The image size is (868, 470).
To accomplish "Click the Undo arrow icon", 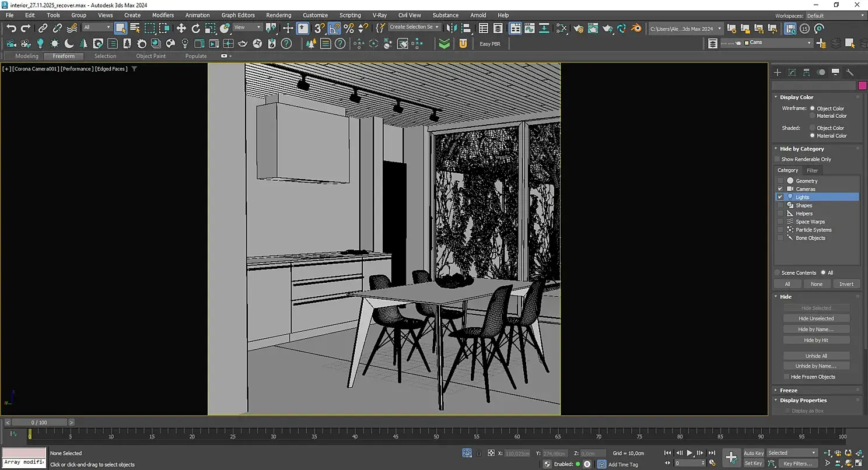I will pyautogui.click(x=11, y=28).
